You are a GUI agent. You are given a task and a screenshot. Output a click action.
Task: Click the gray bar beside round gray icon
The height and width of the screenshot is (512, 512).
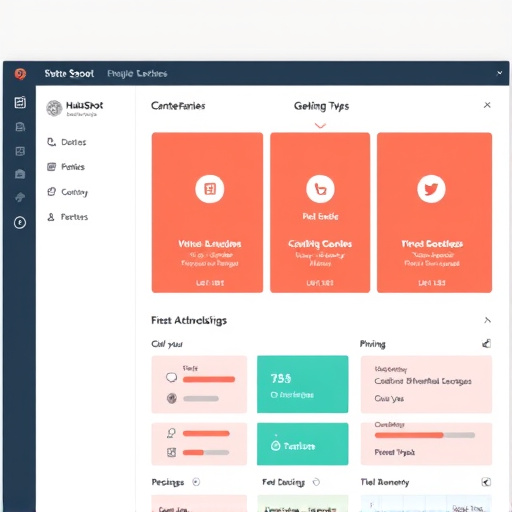coord(201,398)
